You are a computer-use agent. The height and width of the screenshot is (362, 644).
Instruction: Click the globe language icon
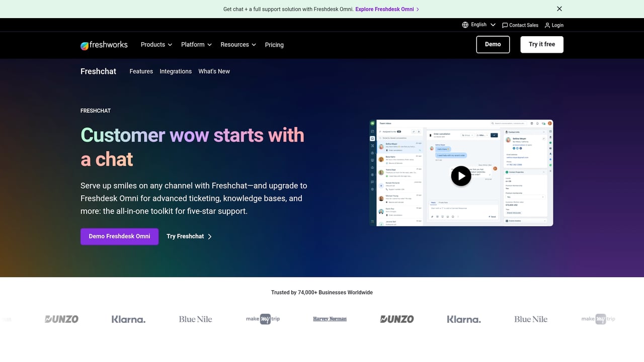[464, 25]
